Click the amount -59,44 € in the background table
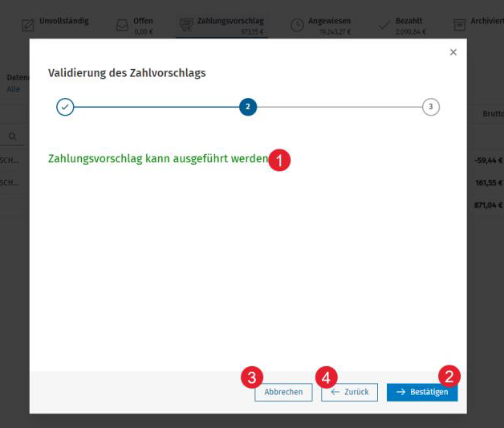 pos(489,160)
